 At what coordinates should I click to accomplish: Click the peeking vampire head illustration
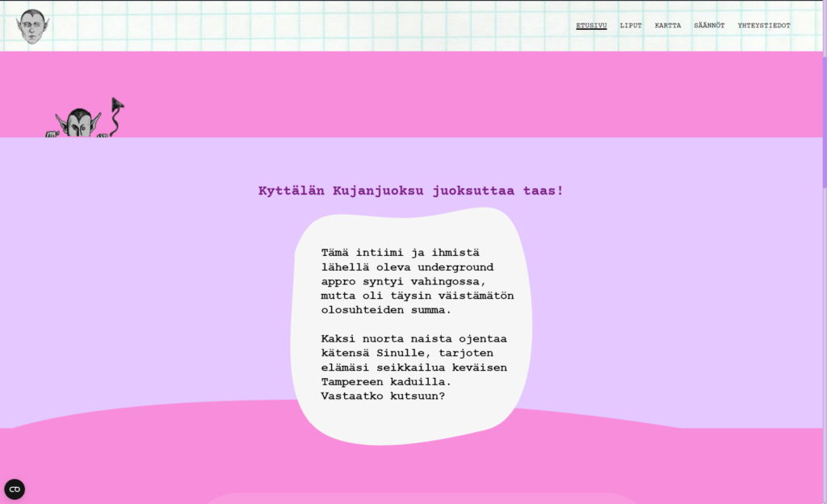(78, 124)
